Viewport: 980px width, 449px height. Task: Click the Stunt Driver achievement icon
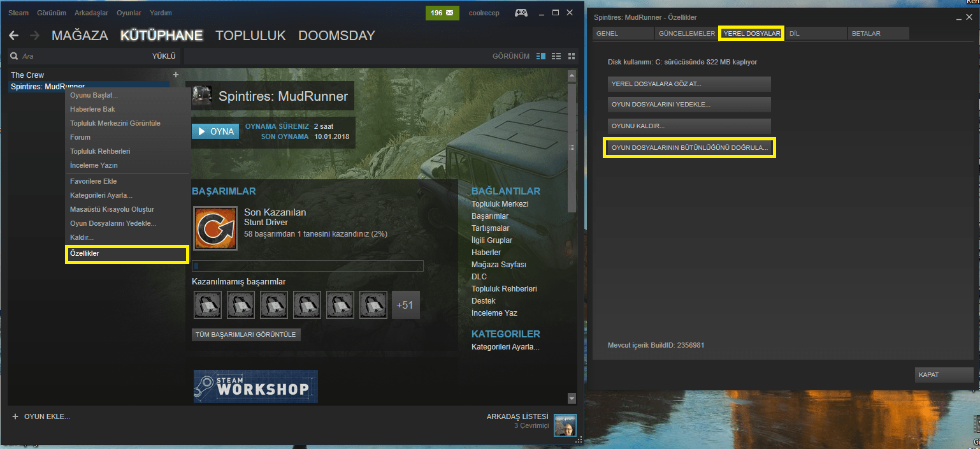pos(215,228)
